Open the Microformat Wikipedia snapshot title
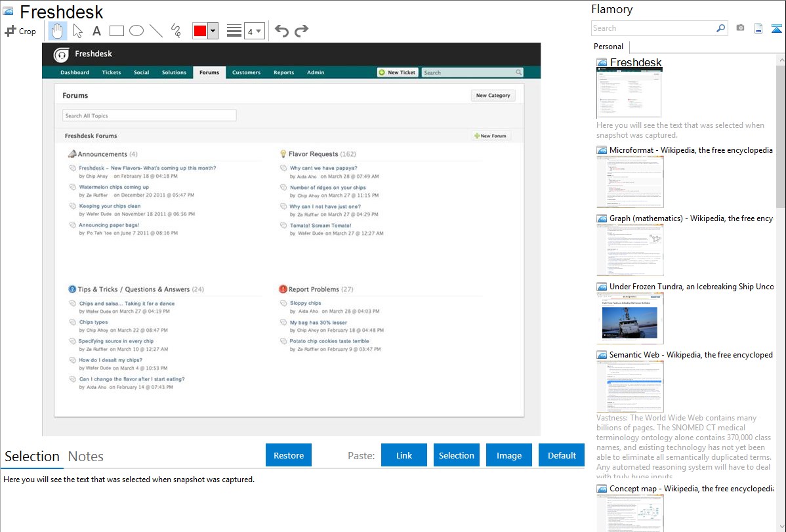 pyautogui.click(x=691, y=150)
